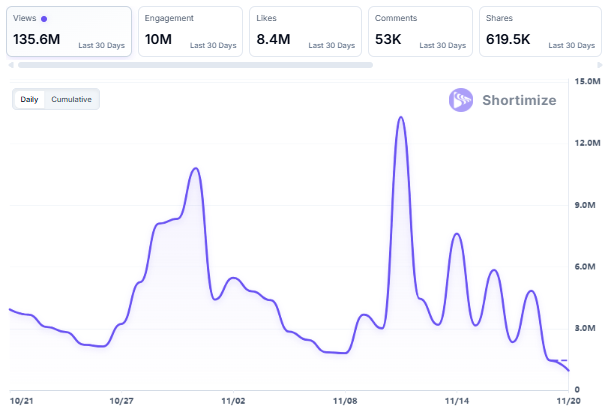
Task: Click the 10/21 date label on the axis
Action: click(x=21, y=400)
